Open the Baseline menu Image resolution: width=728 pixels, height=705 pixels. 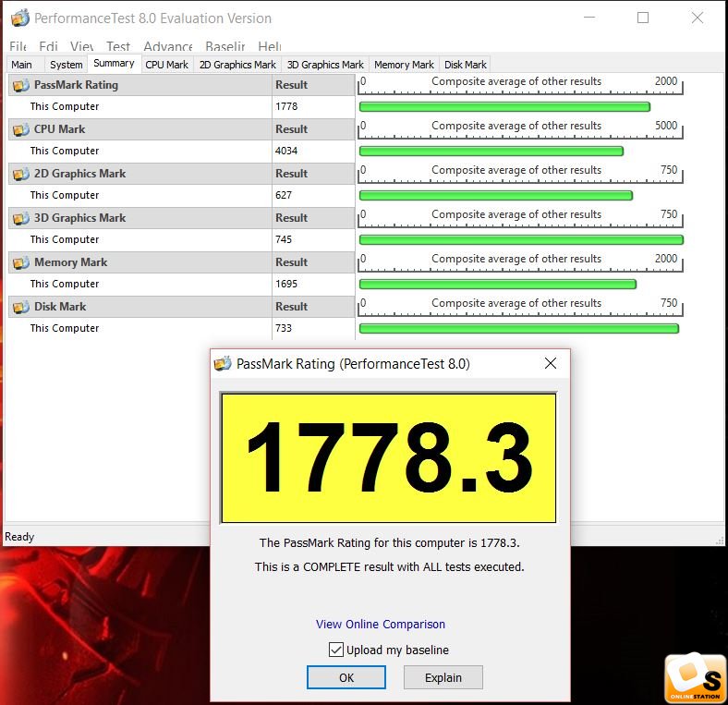[x=225, y=46]
